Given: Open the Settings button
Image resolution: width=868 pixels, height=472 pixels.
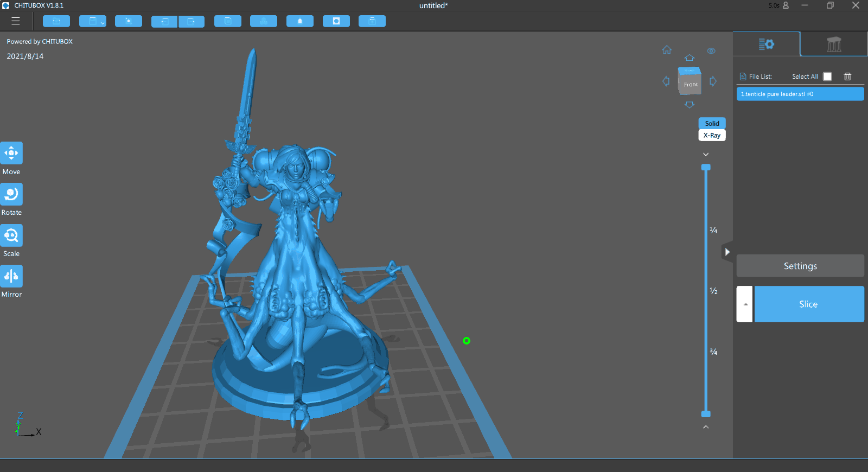Looking at the screenshot, I should [x=800, y=266].
